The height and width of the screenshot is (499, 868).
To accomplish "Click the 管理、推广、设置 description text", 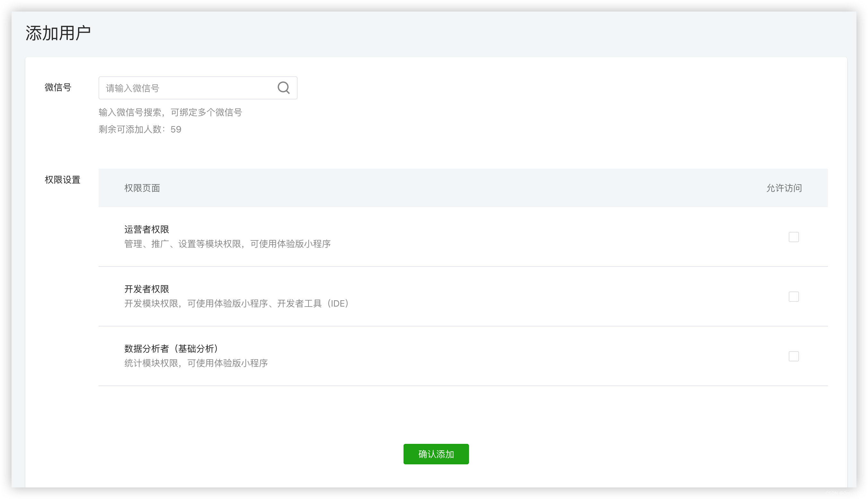I will tap(227, 244).
